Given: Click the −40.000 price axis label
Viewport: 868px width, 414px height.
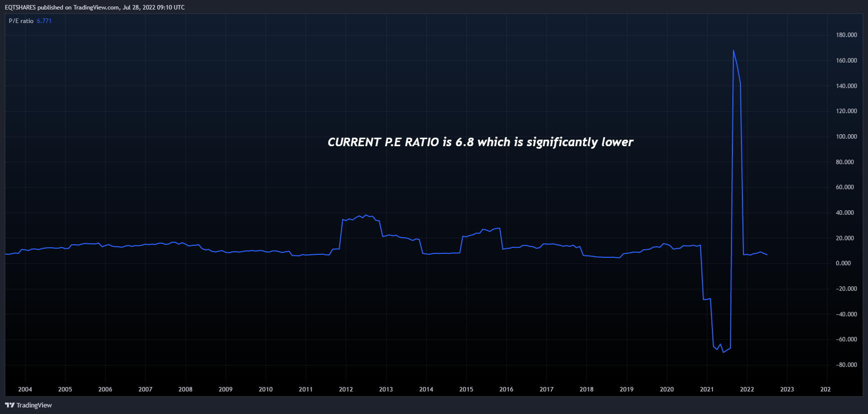Looking at the screenshot, I should pyautogui.click(x=846, y=314).
